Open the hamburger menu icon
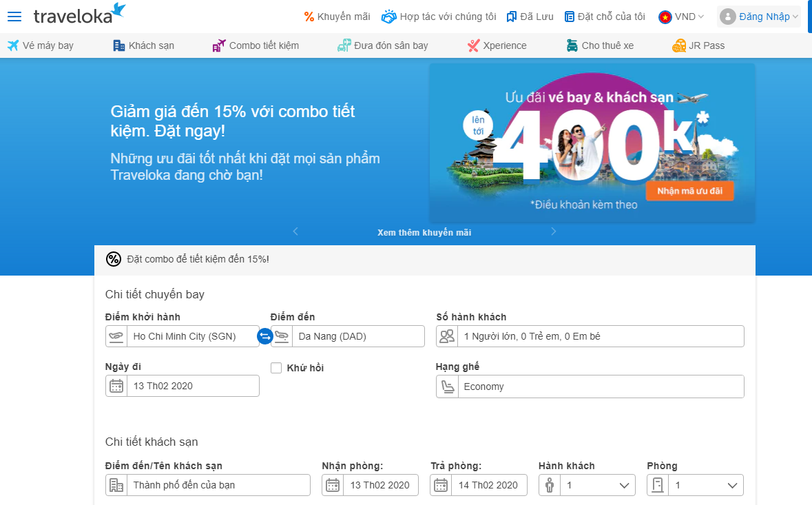 14,17
